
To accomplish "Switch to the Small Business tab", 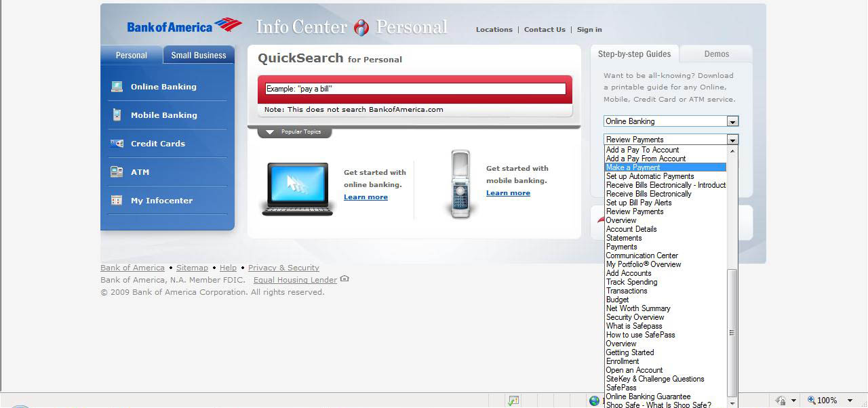I will (199, 56).
